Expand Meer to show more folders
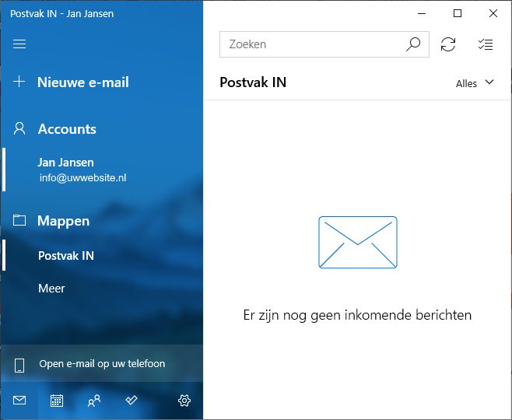Image resolution: width=512 pixels, height=420 pixels. coord(51,289)
